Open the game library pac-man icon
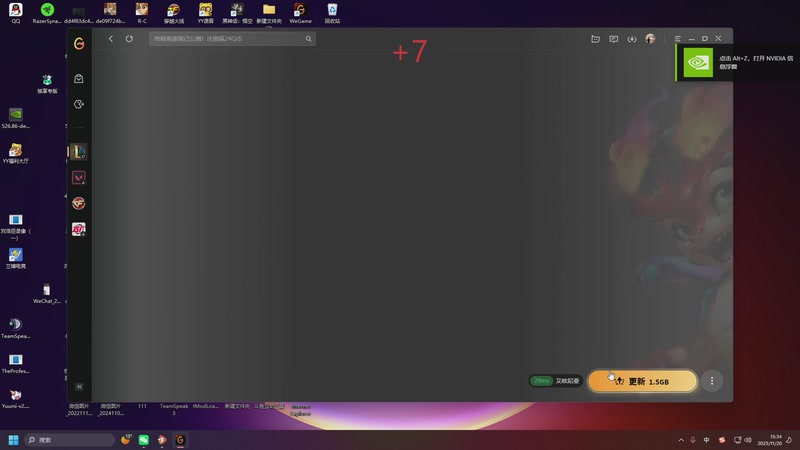Viewport: 800px width, 450px height. click(79, 104)
